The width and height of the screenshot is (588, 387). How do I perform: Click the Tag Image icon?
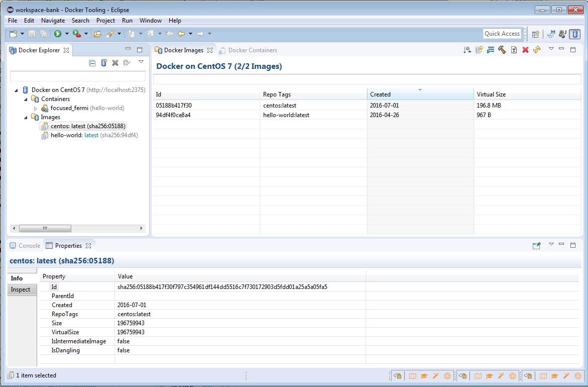point(514,50)
